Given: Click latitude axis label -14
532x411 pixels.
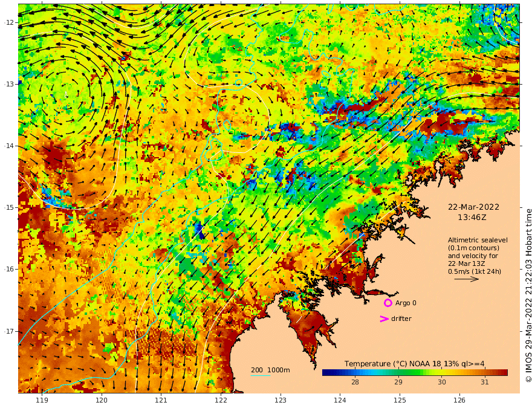Looking at the screenshot, I should [x=9, y=146].
